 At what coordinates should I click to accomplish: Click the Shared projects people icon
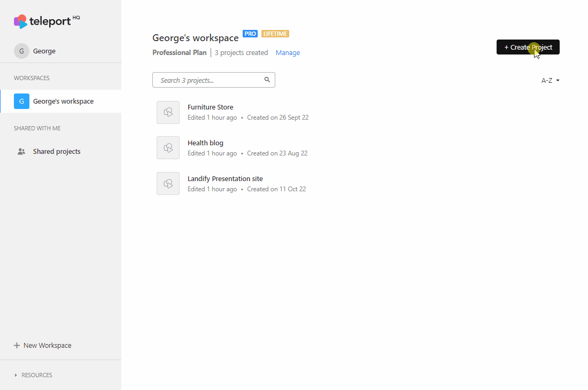coord(21,151)
